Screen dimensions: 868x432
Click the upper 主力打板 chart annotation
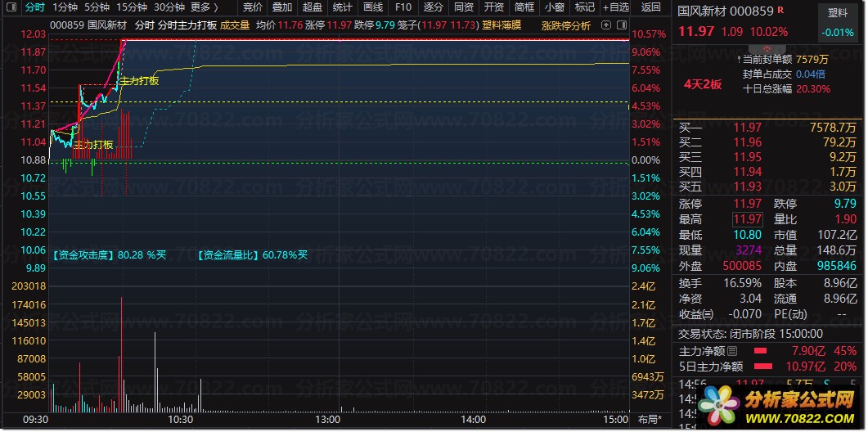coord(140,81)
